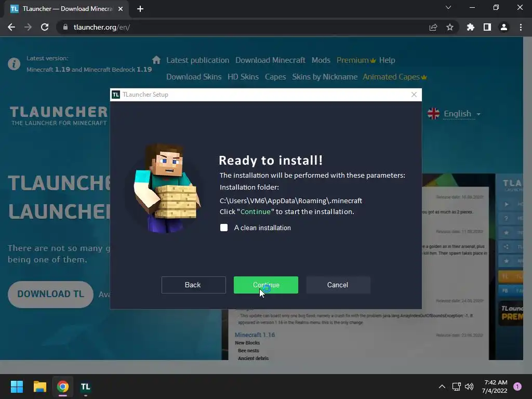The image size is (532, 399).
Task: Open Download Skins link
Action: 194,77
